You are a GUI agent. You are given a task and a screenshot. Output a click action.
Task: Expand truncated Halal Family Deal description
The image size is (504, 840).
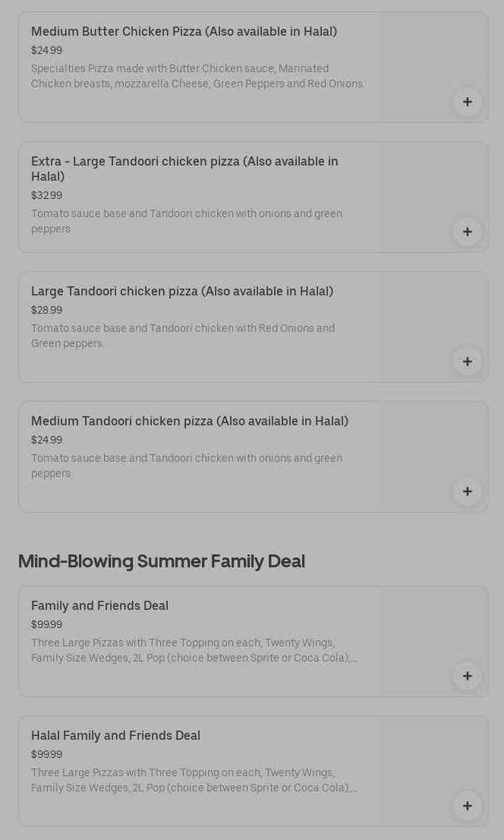(x=194, y=780)
